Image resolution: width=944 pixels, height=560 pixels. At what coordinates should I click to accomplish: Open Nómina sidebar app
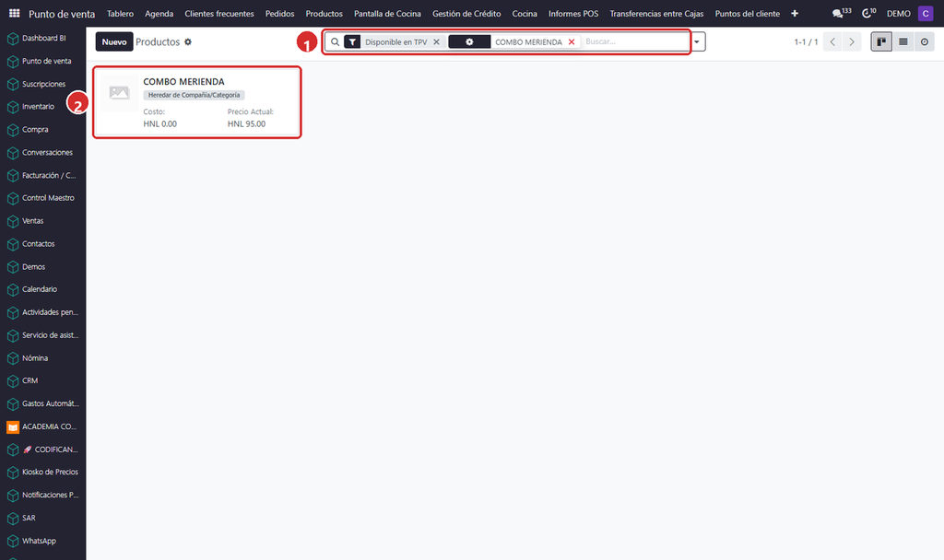click(x=42, y=358)
